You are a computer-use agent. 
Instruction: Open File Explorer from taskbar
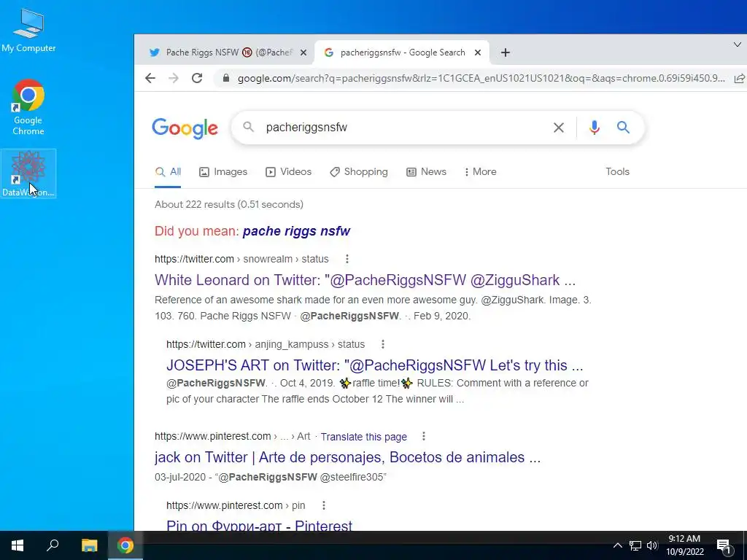[x=89, y=545]
